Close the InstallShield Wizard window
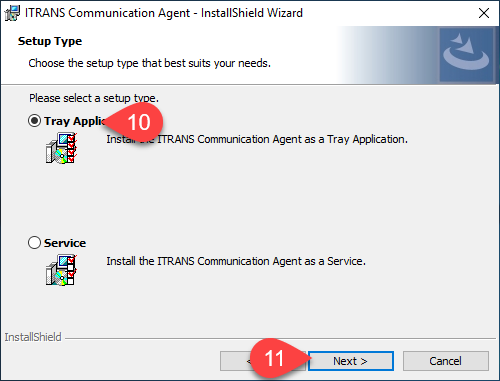The height and width of the screenshot is (381, 500). coord(484,13)
